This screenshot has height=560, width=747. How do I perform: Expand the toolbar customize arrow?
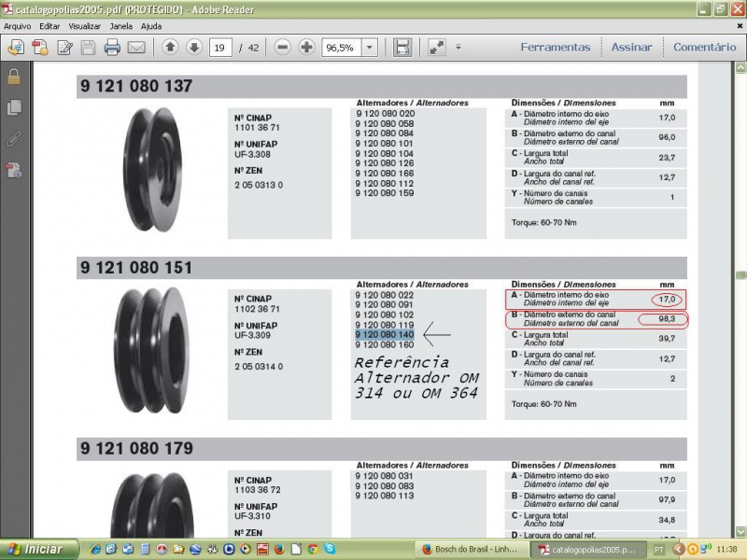458,47
